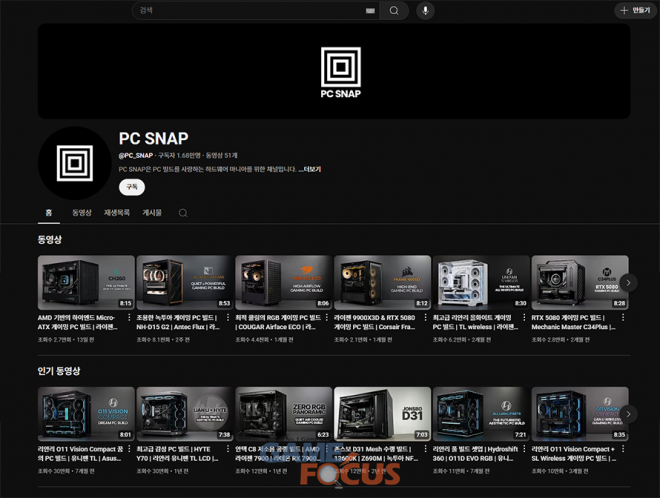Image resolution: width=660 pixels, height=498 pixels.
Task: Open options menu for HYTE Y70 video
Action: [228, 449]
